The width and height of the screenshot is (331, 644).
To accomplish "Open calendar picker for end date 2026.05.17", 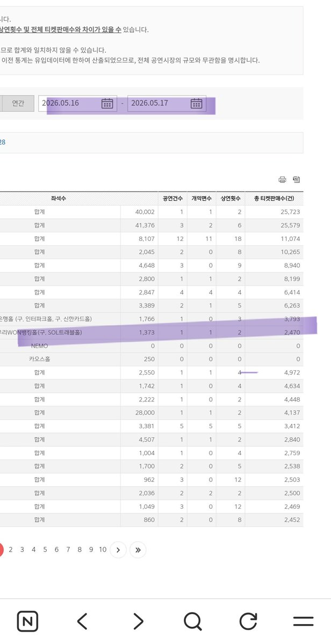I will 197,103.
